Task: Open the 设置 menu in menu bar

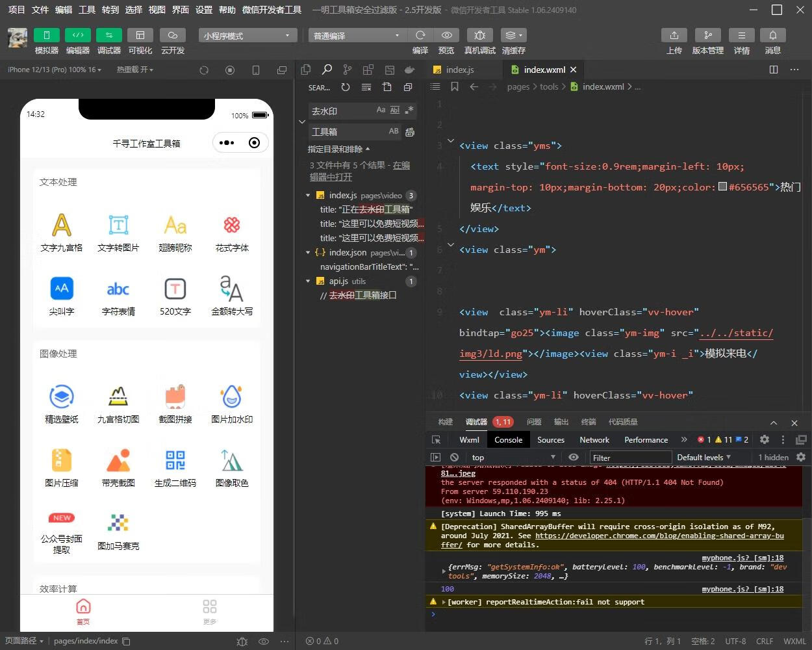Action: [204, 10]
